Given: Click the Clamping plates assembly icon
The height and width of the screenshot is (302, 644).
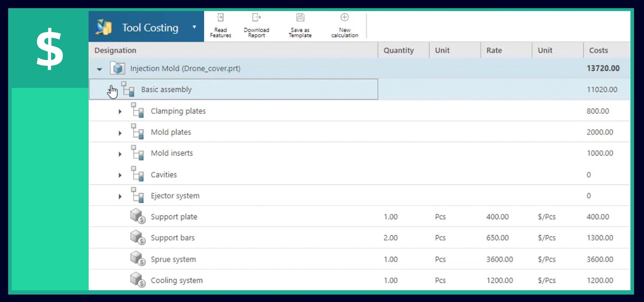Looking at the screenshot, I should [137, 110].
